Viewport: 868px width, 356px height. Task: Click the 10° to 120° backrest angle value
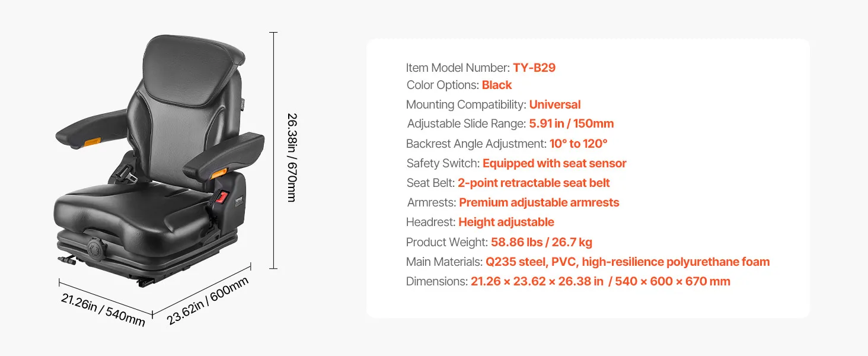(578, 144)
